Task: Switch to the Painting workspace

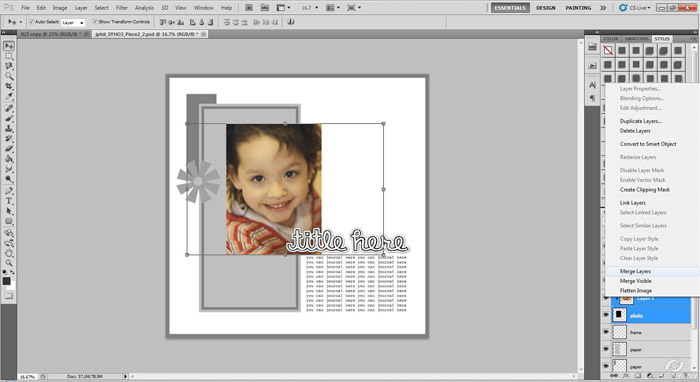Action: point(578,8)
